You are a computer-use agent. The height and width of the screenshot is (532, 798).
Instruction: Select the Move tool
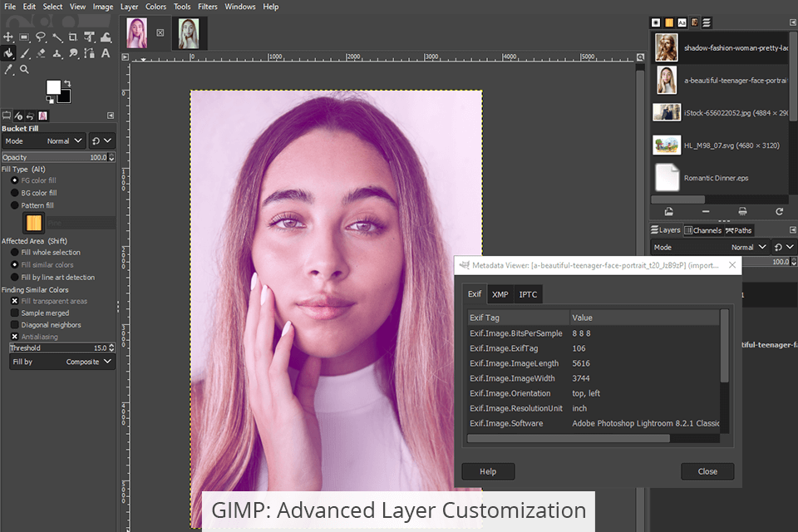pyautogui.click(x=8, y=37)
